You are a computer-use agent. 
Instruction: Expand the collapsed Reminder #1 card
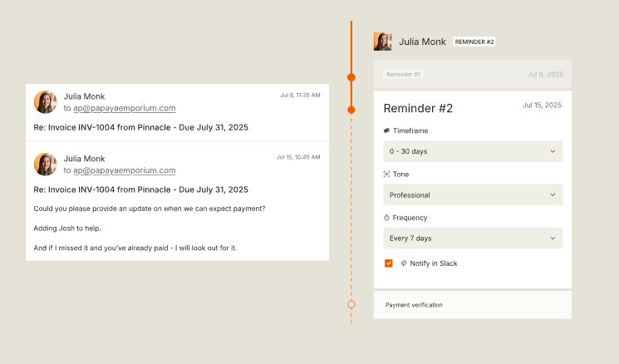(473, 74)
